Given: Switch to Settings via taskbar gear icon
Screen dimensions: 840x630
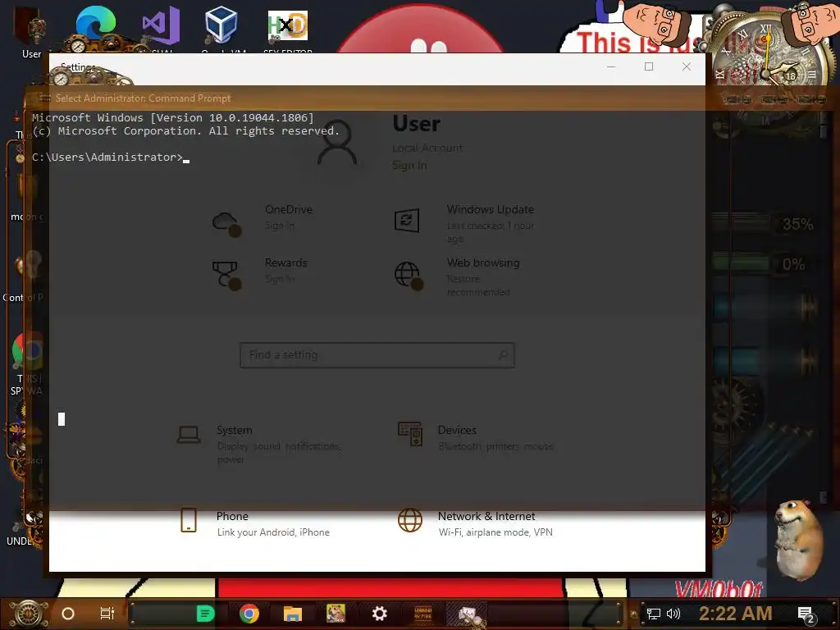Looking at the screenshot, I should point(379,614).
